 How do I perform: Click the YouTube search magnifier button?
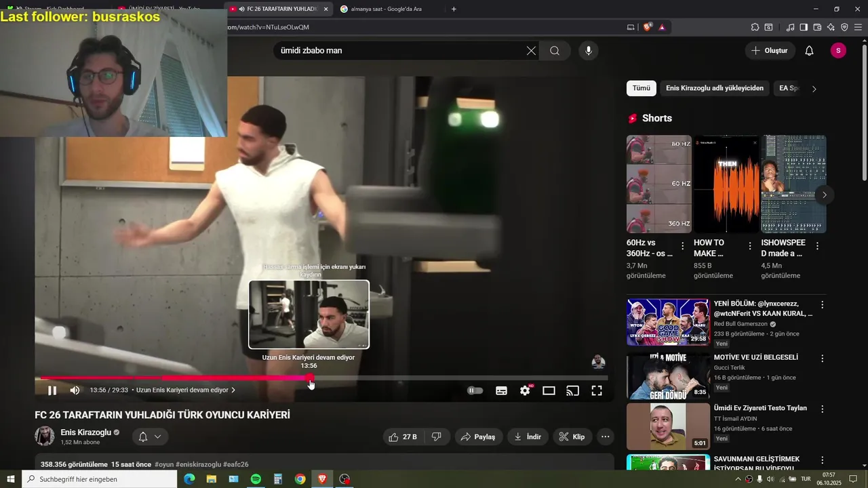[x=555, y=51]
